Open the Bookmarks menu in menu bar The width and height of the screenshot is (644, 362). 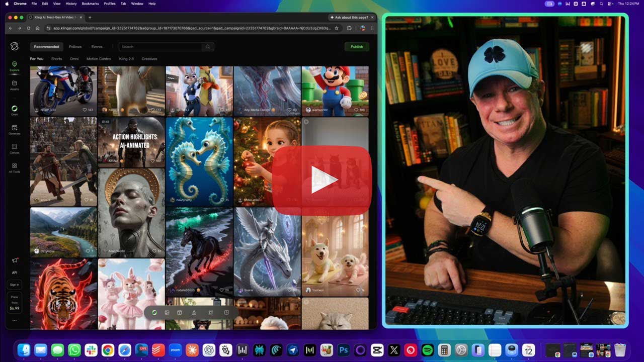coord(90,4)
